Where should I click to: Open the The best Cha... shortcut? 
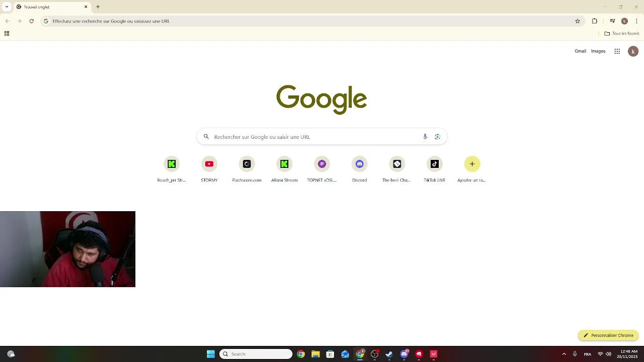pyautogui.click(x=397, y=169)
